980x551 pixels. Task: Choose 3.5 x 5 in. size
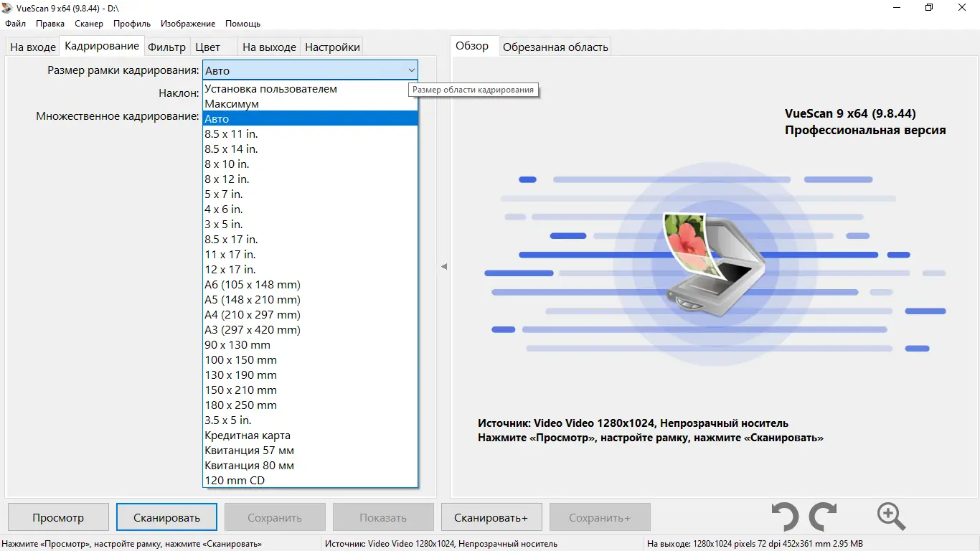310,420
